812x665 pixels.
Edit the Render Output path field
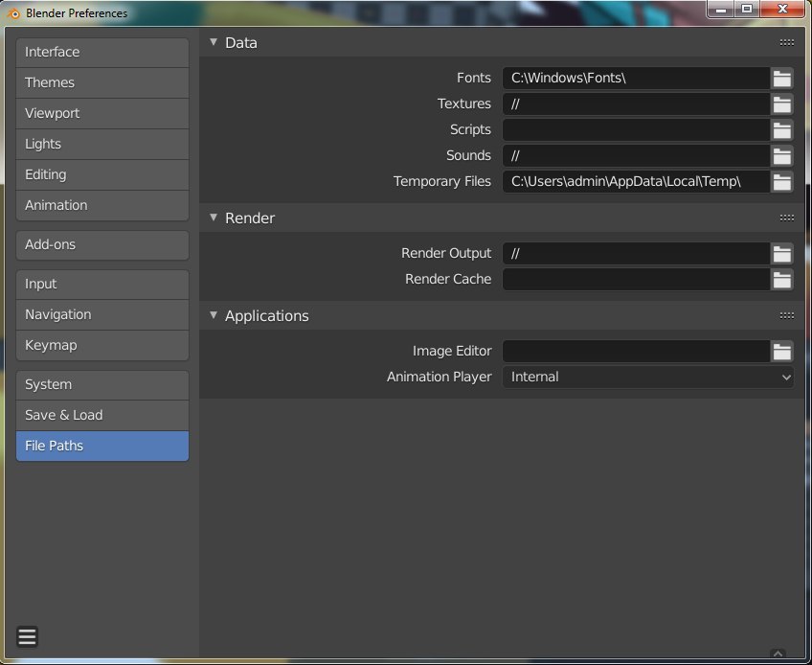point(637,254)
